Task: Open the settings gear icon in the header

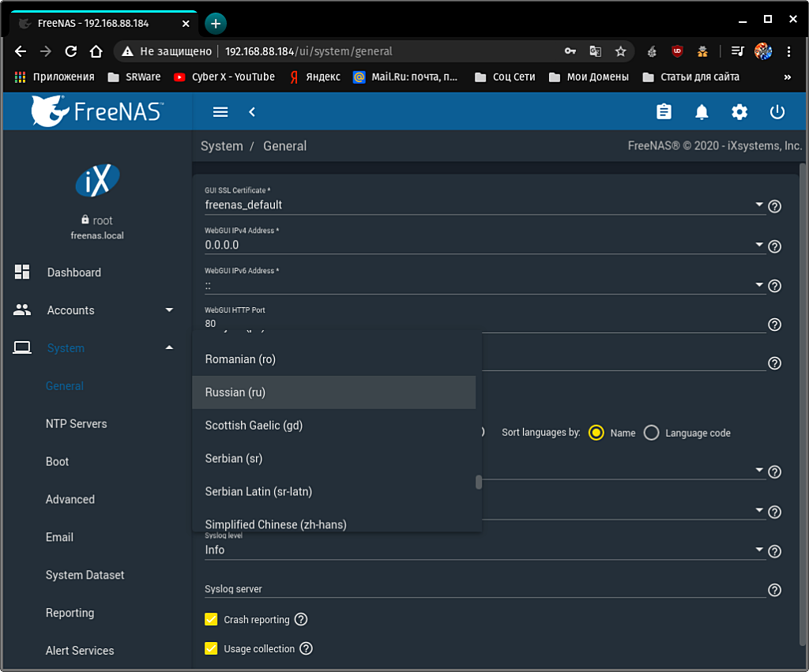Action: [739, 112]
